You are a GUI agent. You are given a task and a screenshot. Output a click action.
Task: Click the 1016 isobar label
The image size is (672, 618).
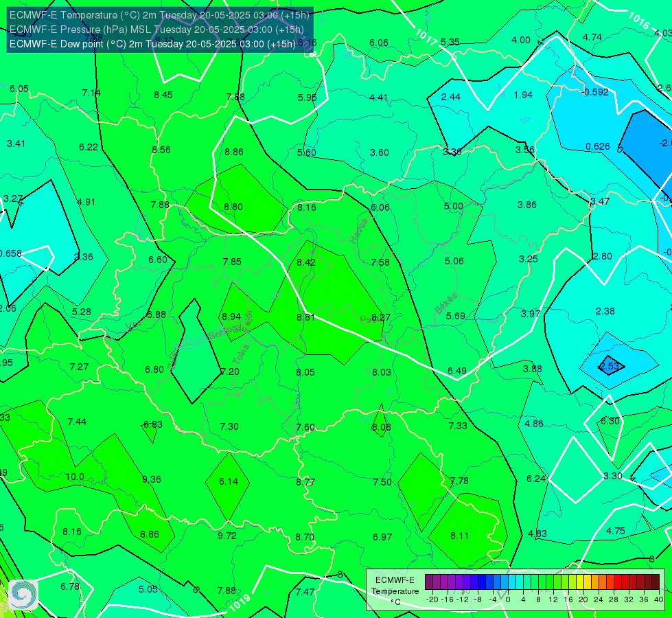pos(639,20)
